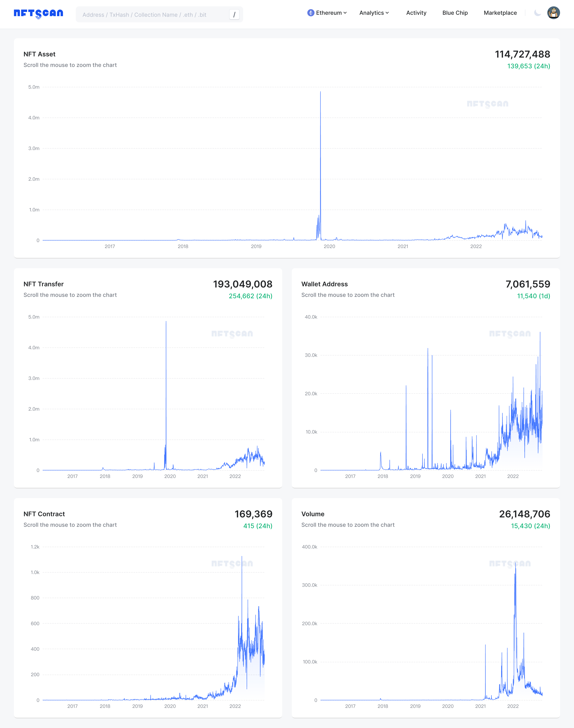574x728 pixels.
Task: Click the "/" shortcut badge in search bar
Action: coord(234,15)
